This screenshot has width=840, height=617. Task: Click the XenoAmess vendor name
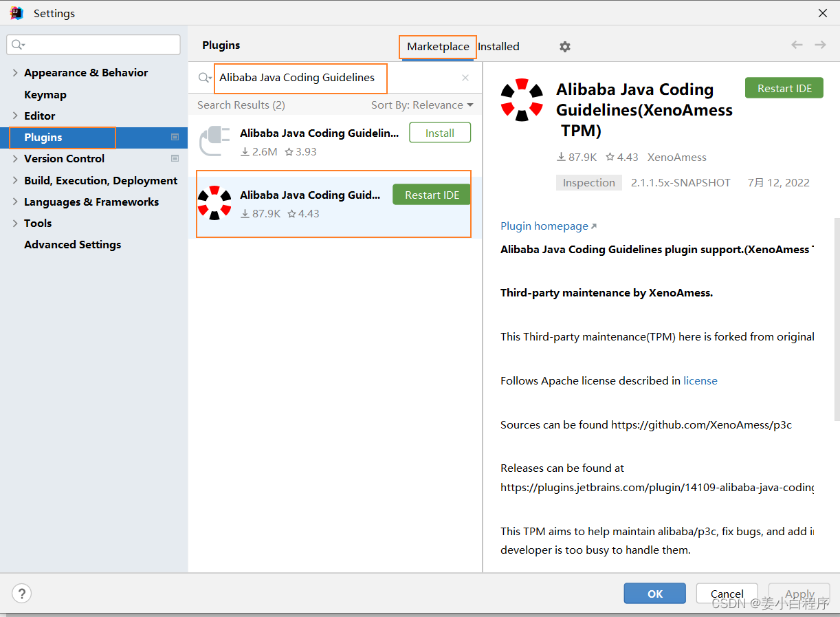pyautogui.click(x=677, y=158)
